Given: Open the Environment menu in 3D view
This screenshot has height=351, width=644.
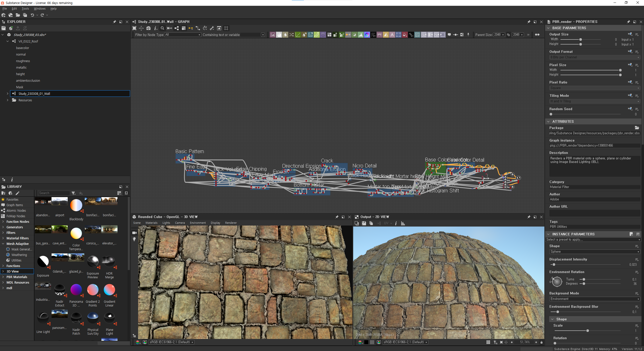Looking at the screenshot, I should 198,223.
